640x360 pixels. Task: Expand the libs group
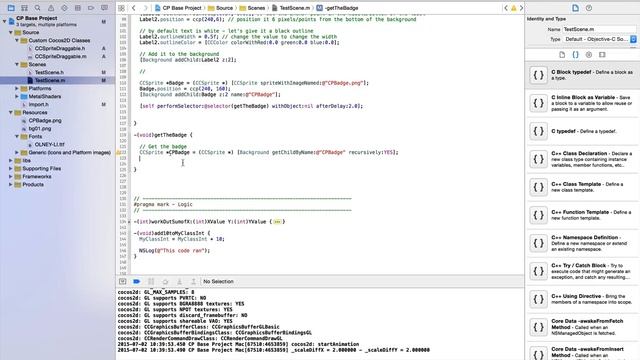pyautogui.click(x=11, y=160)
